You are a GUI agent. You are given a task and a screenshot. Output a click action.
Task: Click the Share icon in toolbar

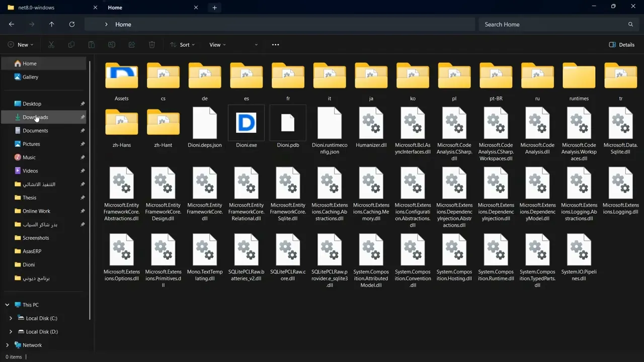(132, 45)
